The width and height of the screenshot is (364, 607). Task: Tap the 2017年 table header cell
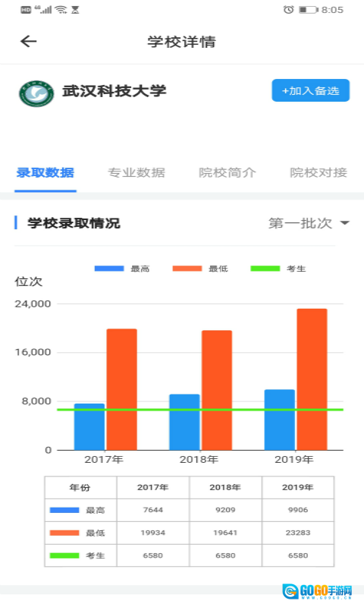click(x=153, y=487)
